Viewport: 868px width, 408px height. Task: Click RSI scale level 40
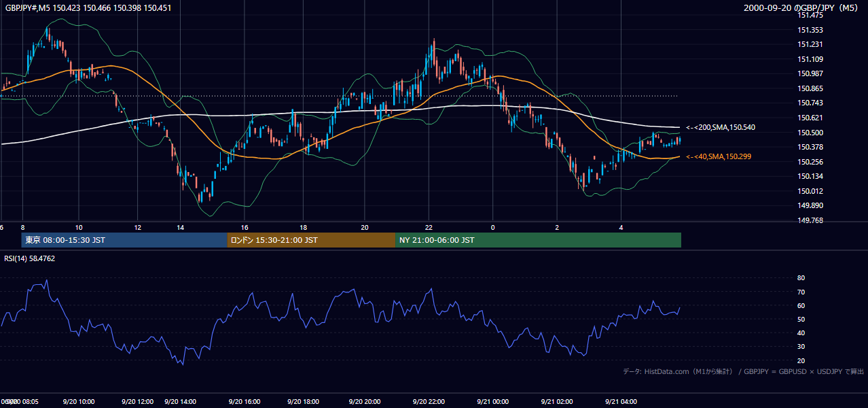point(801,333)
